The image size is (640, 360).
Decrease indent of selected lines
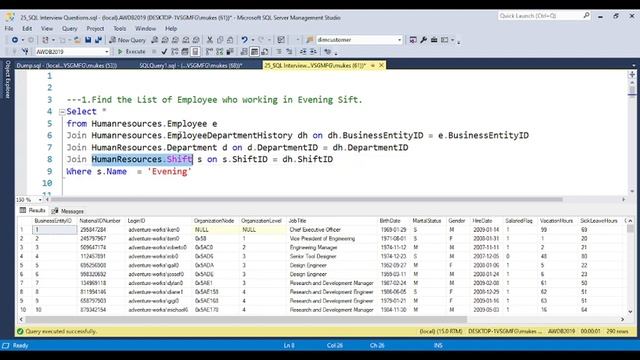(x=303, y=52)
